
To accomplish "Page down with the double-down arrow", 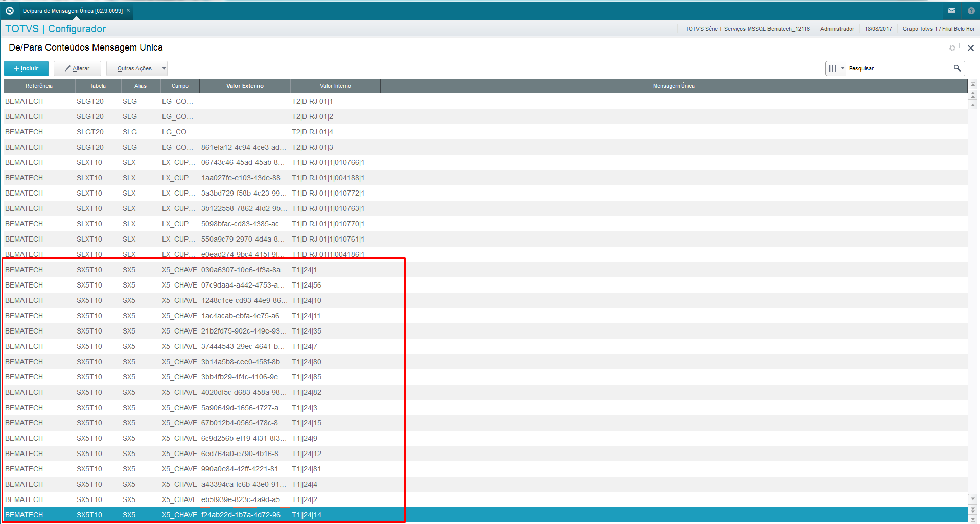I will (973, 510).
